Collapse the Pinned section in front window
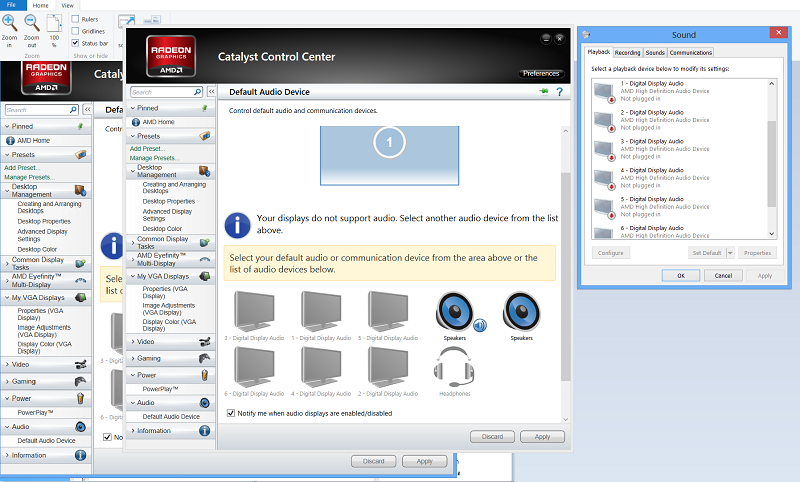 click(x=133, y=108)
